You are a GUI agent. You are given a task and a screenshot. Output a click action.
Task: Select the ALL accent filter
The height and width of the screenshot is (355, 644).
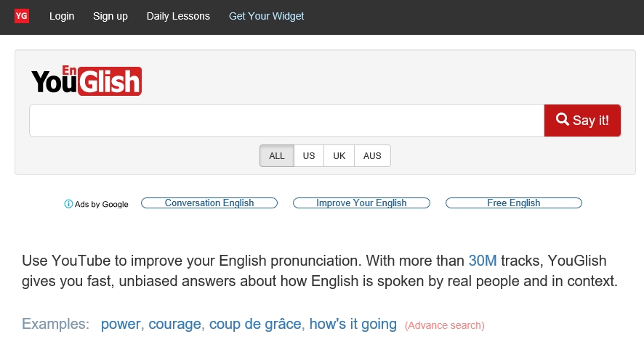[x=277, y=156]
